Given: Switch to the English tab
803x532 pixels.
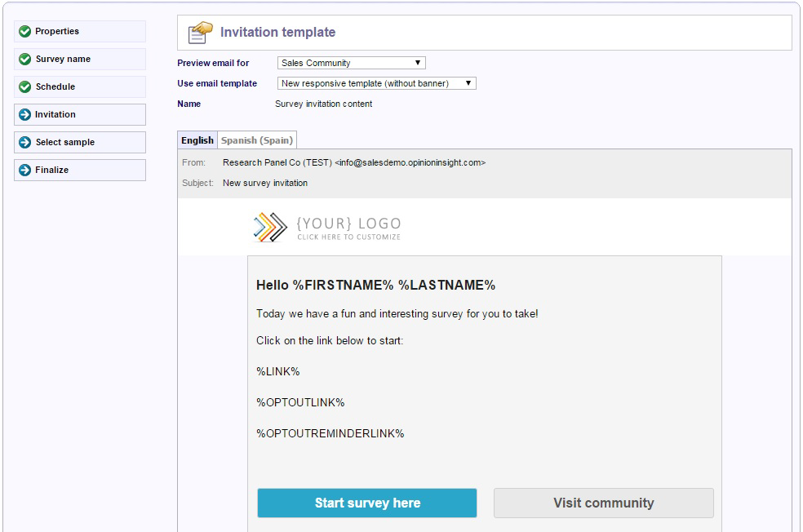Looking at the screenshot, I should 197,140.
